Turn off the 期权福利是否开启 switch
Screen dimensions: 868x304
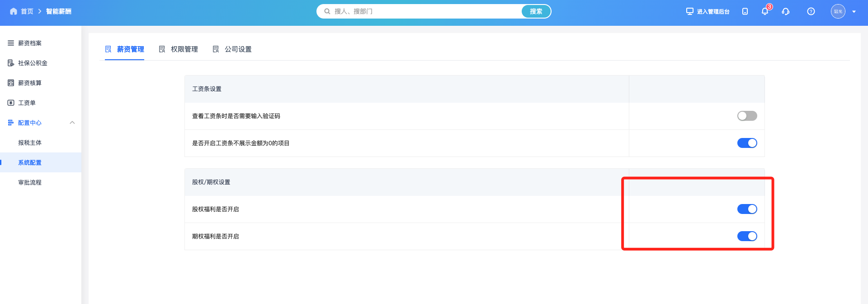click(747, 236)
